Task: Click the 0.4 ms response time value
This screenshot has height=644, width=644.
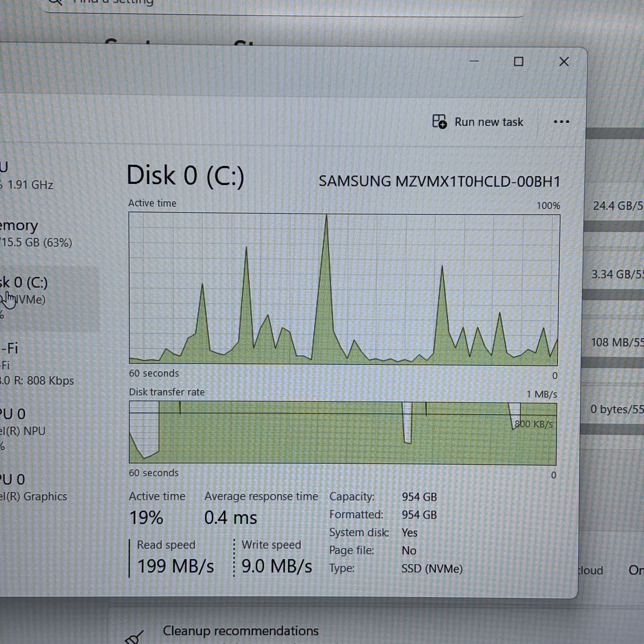Action: click(x=231, y=518)
